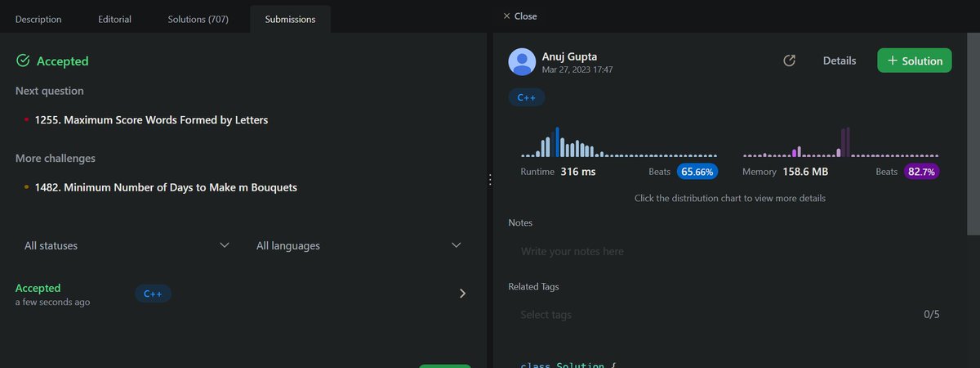Open the All statuses dropdown
Image resolution: width=980 pixels, height=368 pixels.
[x=127, y=245]
